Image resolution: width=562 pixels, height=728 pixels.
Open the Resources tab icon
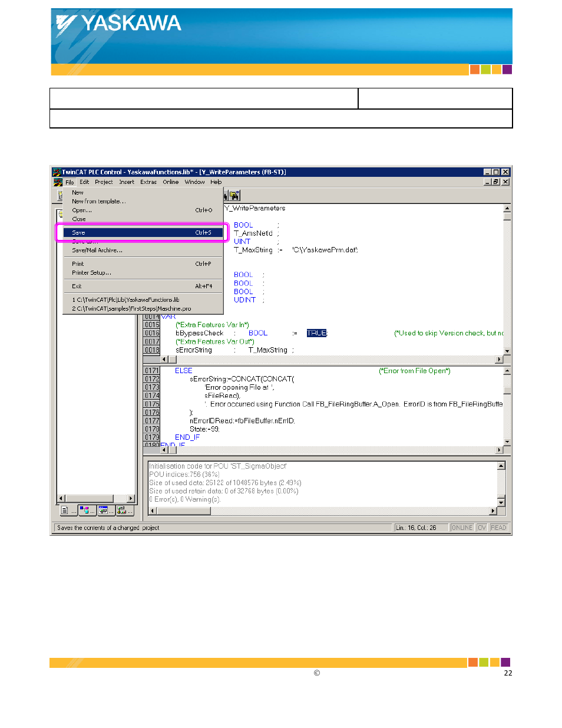coord(124,510)
